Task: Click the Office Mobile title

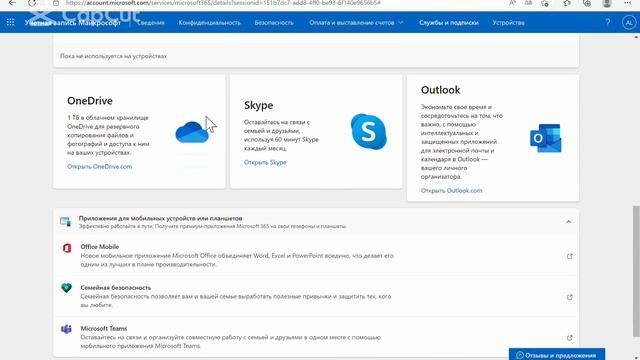Action: click(x=100, y=247)
